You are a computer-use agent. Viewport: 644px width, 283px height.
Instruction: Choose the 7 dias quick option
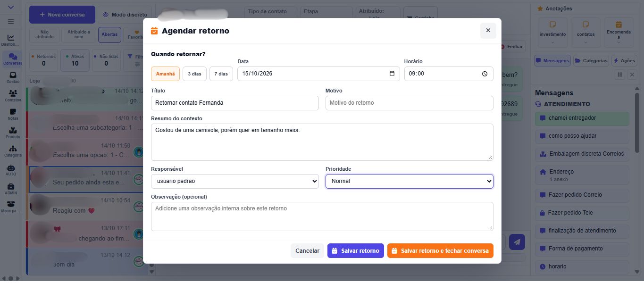[221, 74]
